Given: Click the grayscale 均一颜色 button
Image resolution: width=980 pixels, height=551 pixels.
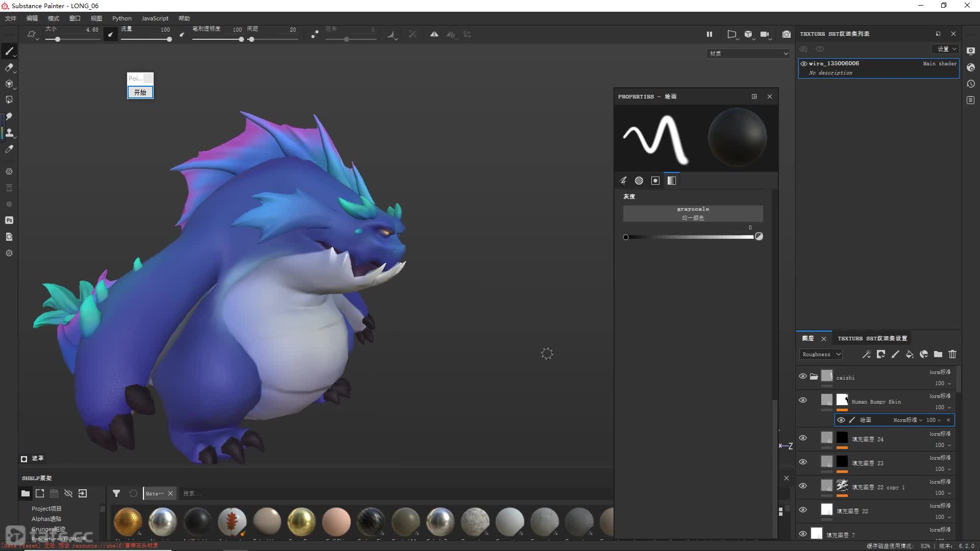Looking at the screenshot, I should point(693,213).
